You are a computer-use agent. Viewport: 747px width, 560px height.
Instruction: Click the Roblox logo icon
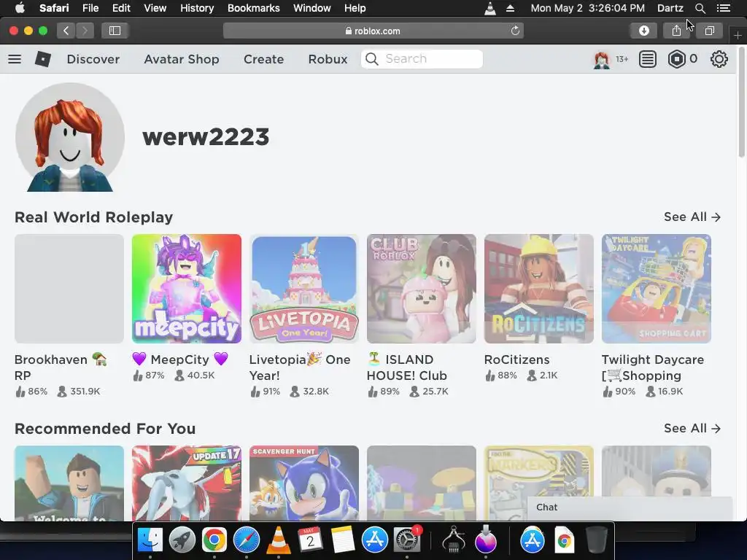point(43,59)
